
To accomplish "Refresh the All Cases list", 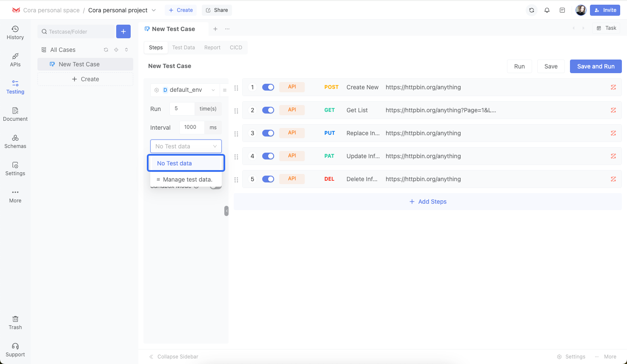I will (106, 50).
